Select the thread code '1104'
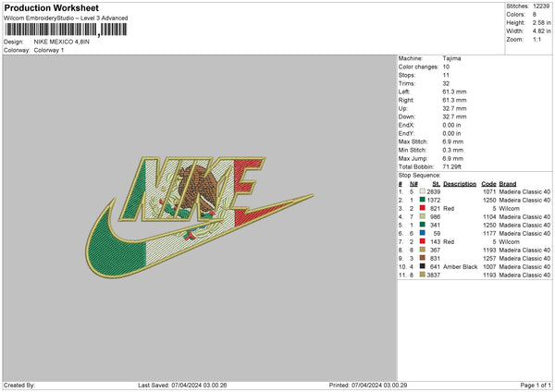 click(x=489, y=216)
